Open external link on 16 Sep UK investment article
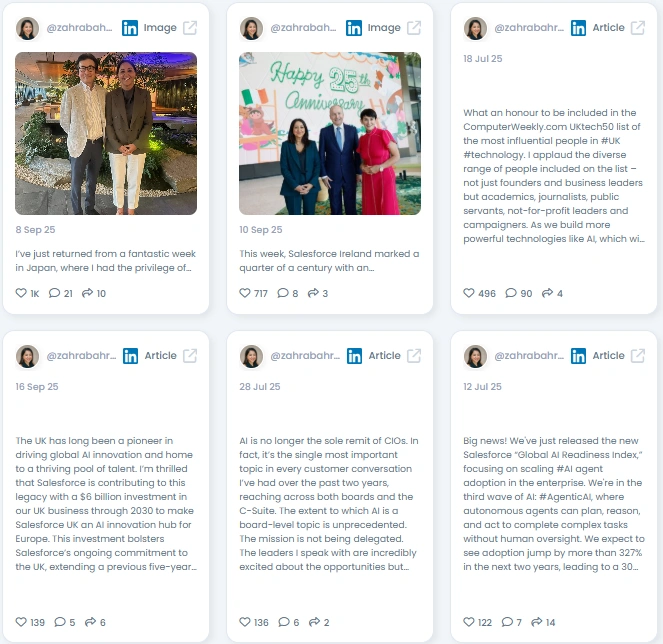Image resolution: width=663 pixels, height=644 pixels. (x=190, y=356)
